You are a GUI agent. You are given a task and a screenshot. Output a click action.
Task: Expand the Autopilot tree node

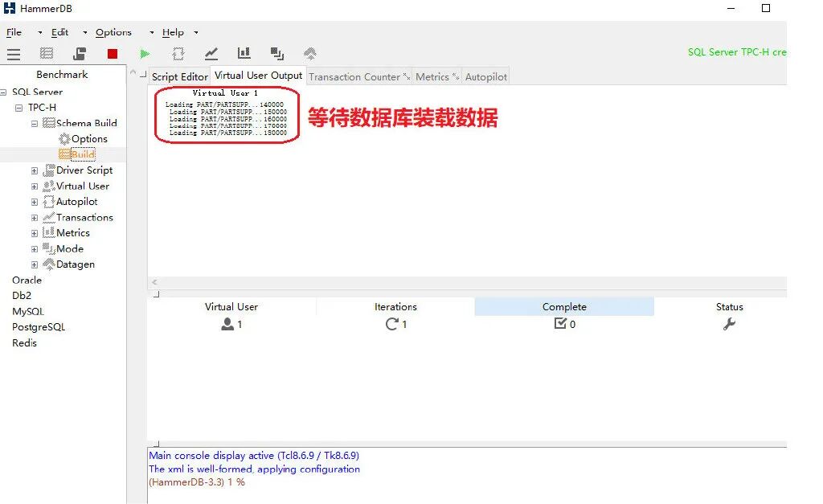point(34,202)
